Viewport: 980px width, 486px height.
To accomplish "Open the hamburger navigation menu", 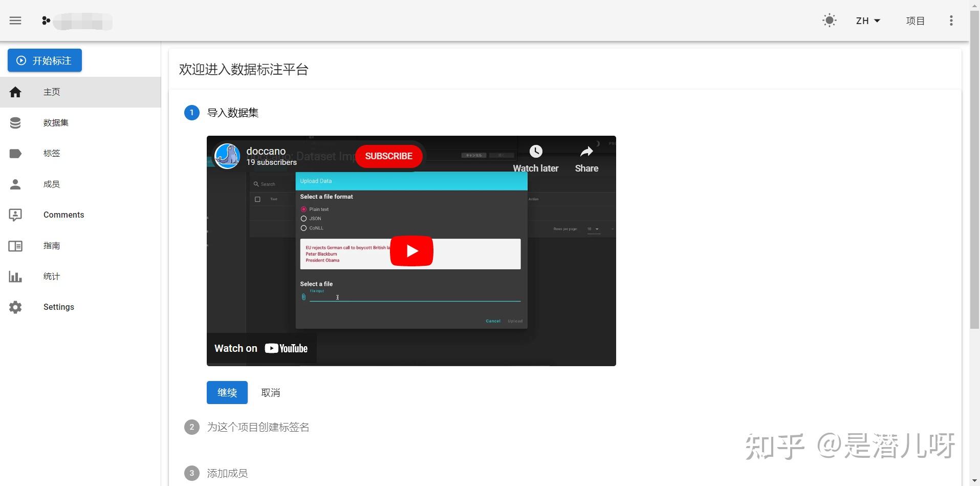I will tap(15, 20).
